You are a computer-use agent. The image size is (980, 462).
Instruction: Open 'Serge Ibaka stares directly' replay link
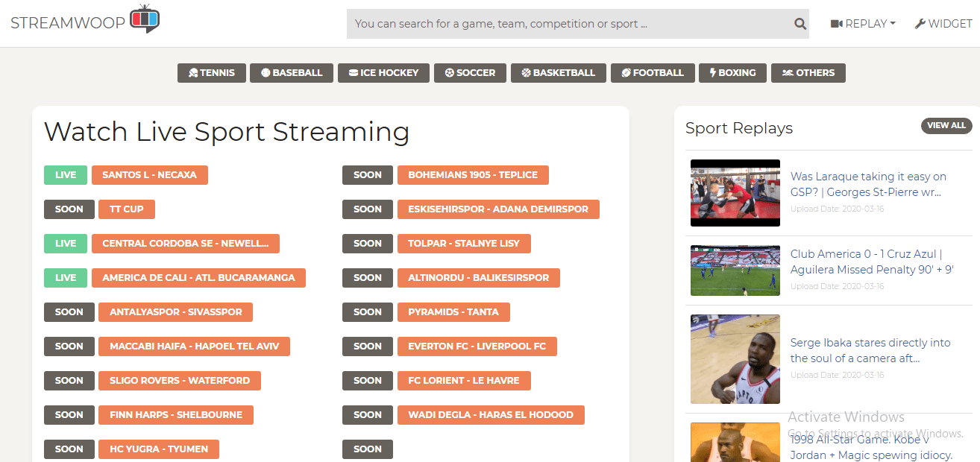(x=870, y=350)
